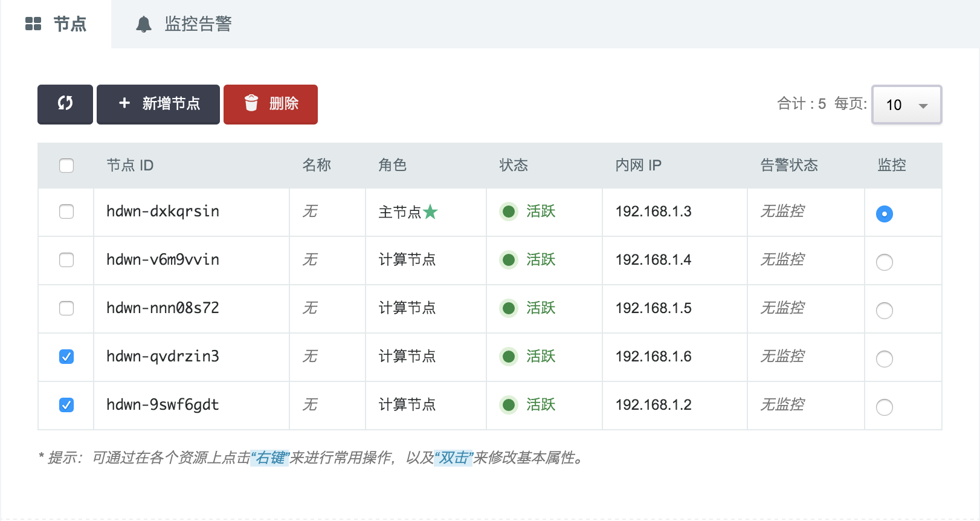Select monitor radio for 192.168.1.5
Screen dimensions: 980x521
[x=885, y=311]
